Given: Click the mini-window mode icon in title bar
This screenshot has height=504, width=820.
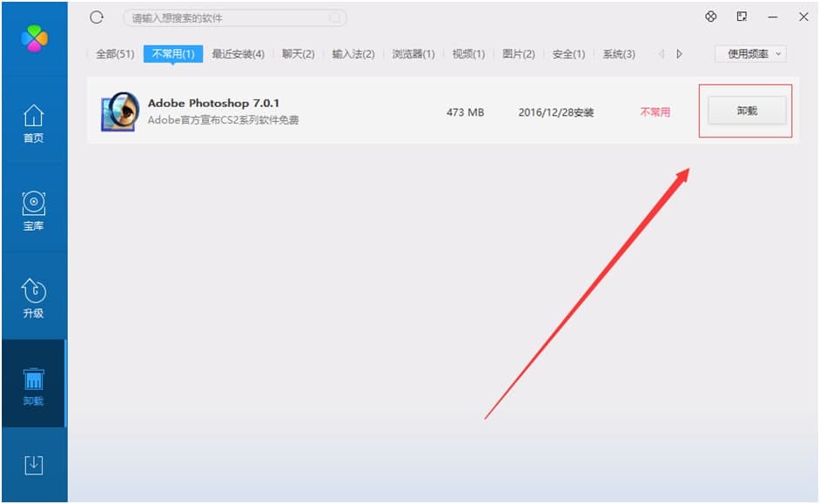Looking at the screenshot, I should [x=742, y=17].
